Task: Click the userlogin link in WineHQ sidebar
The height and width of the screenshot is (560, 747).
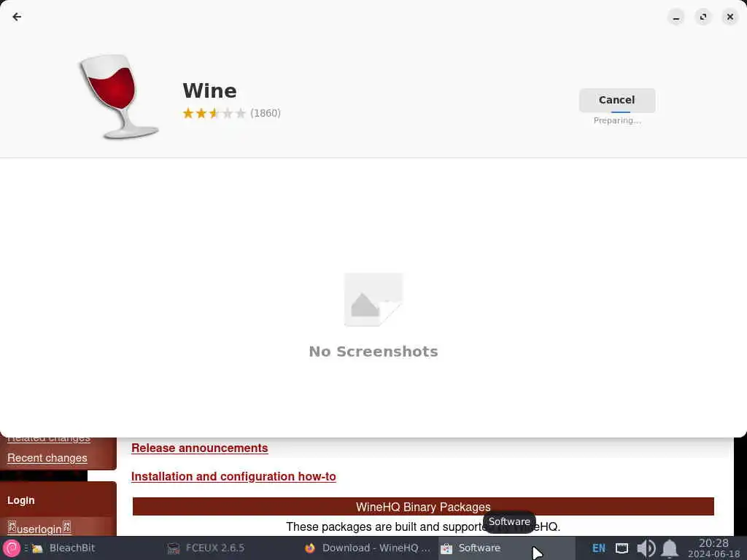Action: 39,528
